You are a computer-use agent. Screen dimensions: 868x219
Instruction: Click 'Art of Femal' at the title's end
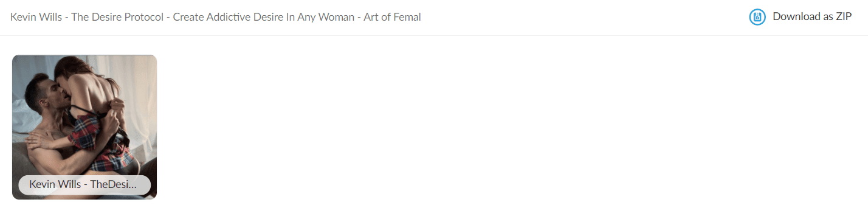pyautogui.click(x=393, y=17)
